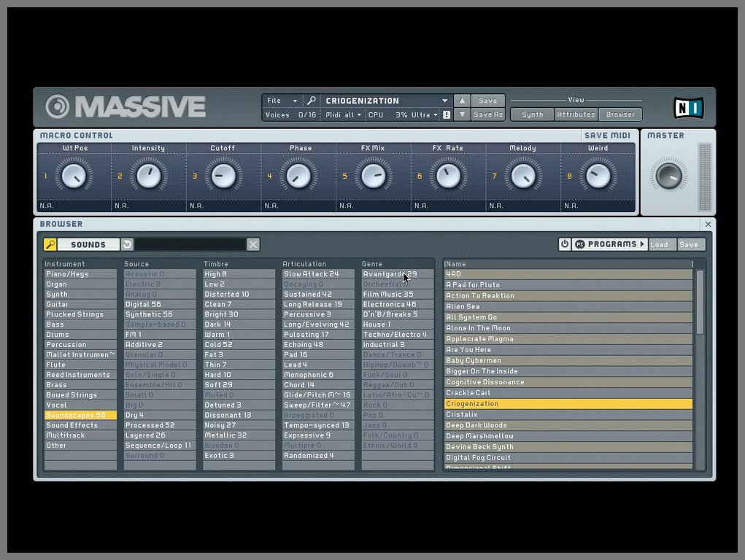Click the browser search text field
The width and height of the screenshot is (745, 560).
coord(190,244)
